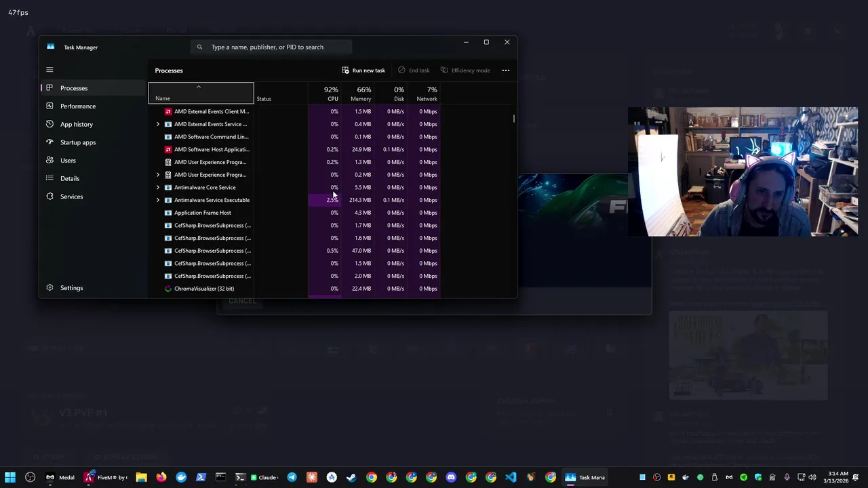Viewport: 868px width, 488px height.
Task: Open the Details page
Action: click(94, 178)
